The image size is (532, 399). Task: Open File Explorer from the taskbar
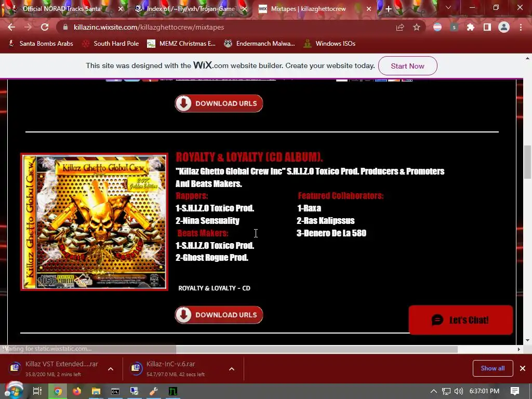(96, 391)
